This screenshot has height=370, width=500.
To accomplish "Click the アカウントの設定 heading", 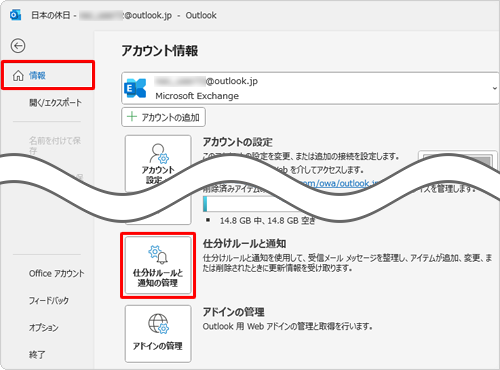I will (238, 142).
